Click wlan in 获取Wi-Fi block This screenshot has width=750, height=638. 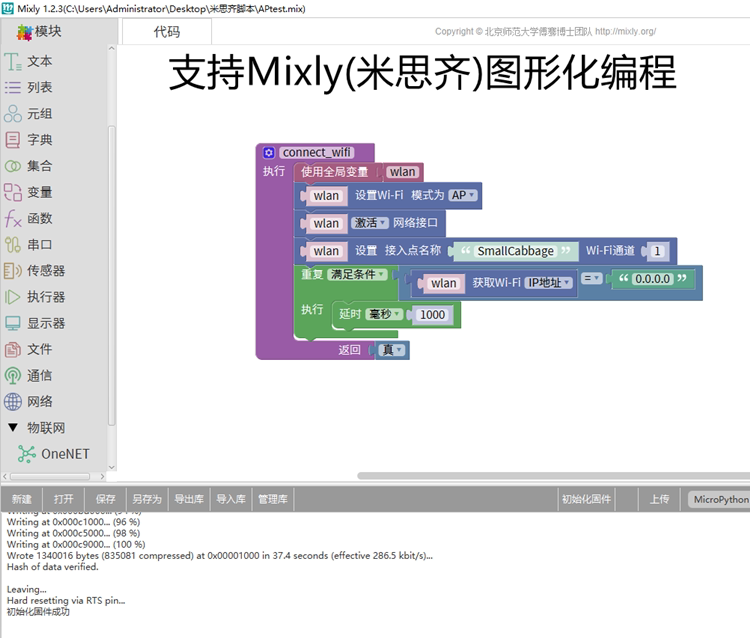pyautogui.click(x=443, y=283)
